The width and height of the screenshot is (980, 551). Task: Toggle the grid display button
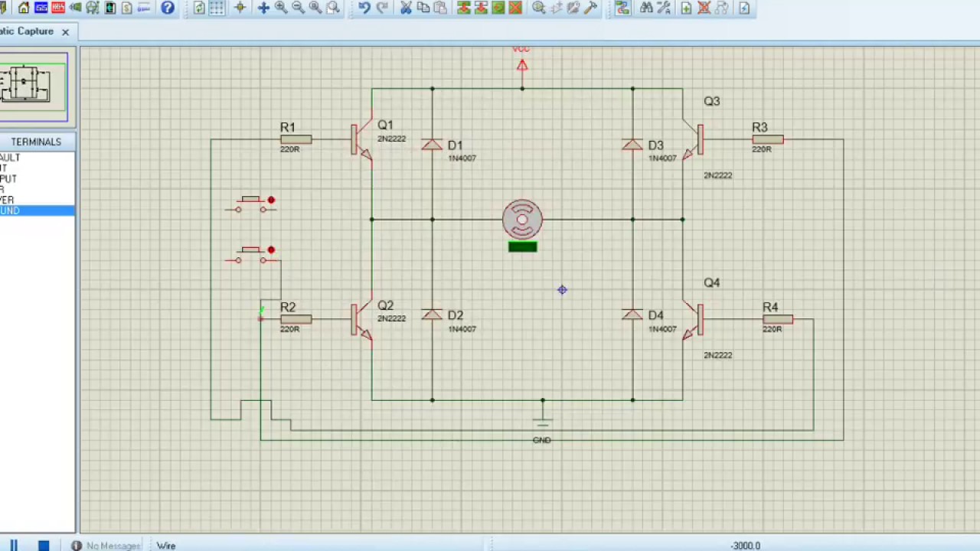click(x=217, y=8)
